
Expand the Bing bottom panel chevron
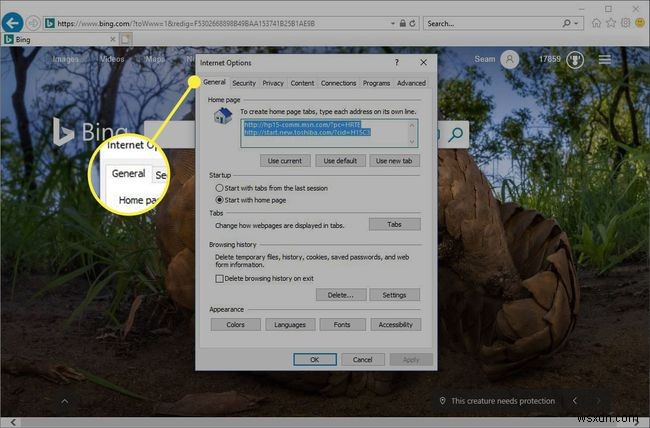(65, 401)
